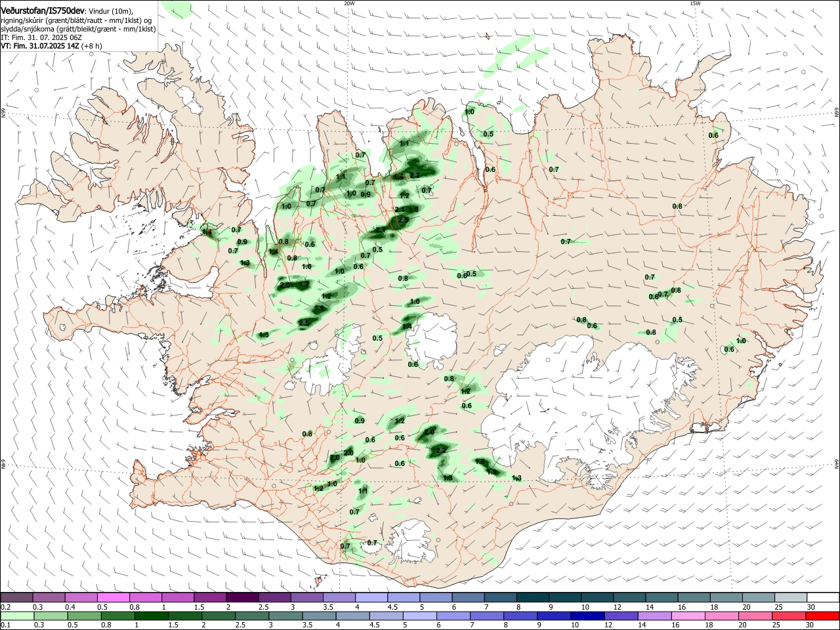Select the crimson swatch between 25 and 30 in bottom row
This screenshot has height=630, width=840.
[789, 616]
